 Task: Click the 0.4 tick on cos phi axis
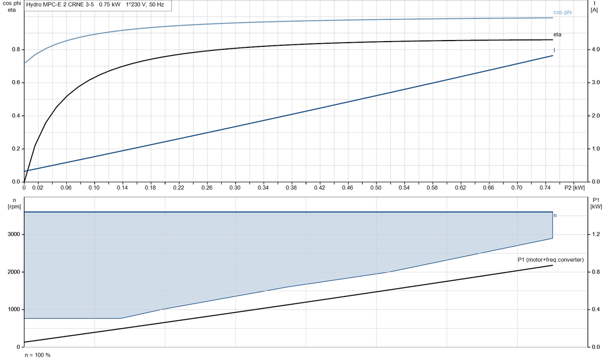point(16,115)
